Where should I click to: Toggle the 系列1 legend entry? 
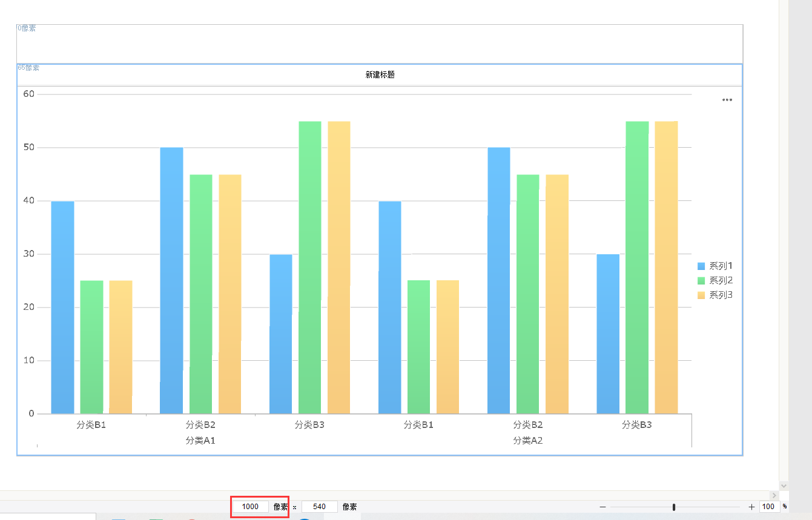[x=715, y=266]
